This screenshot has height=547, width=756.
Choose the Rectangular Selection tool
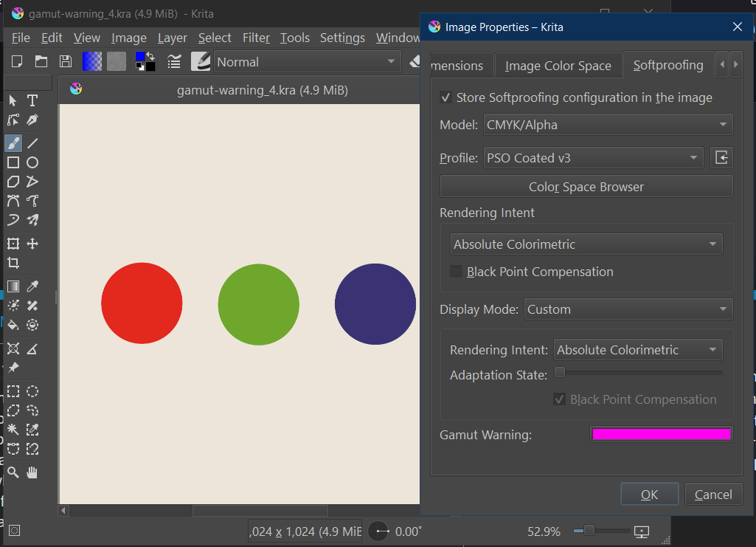click(x=13, y=391)
